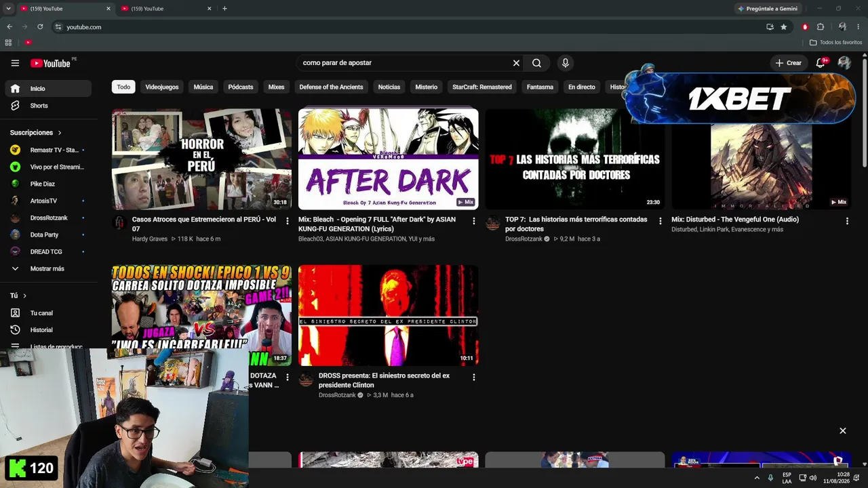
Task: Open Historial in the sidebar
Action: [x=48, y=330]
